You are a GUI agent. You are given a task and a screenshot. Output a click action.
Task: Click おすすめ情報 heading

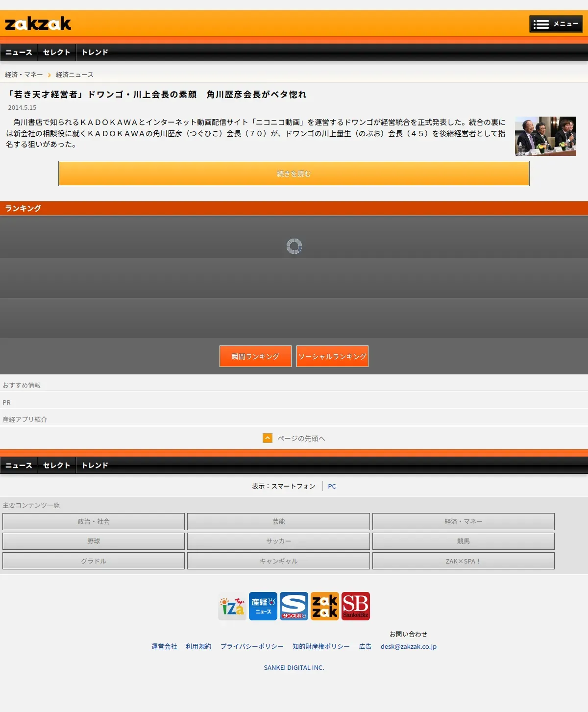(x=22, y=385)
